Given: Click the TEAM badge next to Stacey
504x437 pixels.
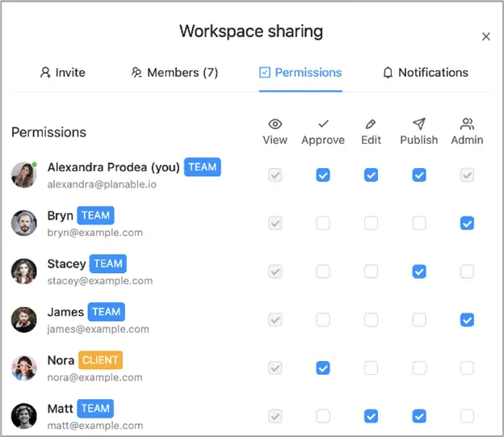Looking at the screenshot, I should [108, 263].
